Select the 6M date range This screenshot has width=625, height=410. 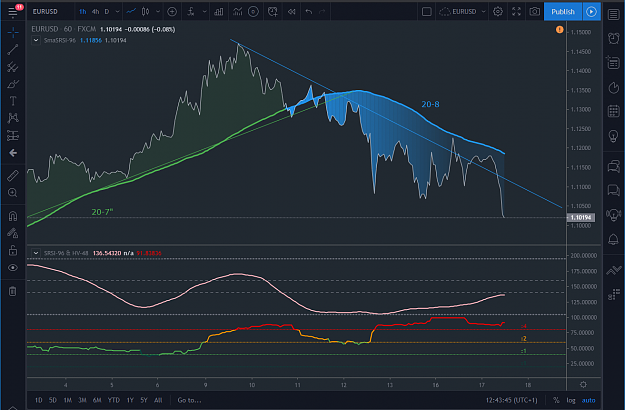pyautogui.click(x=97, y=400)
